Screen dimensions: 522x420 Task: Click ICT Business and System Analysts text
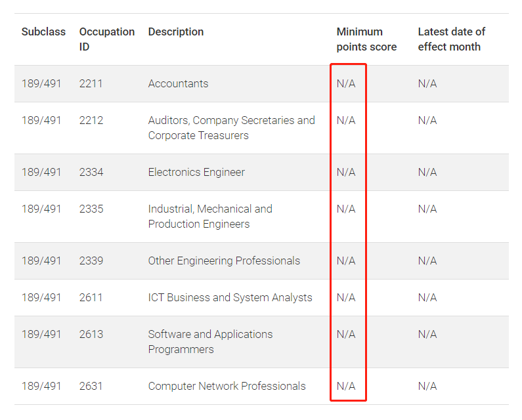coord(230,297)
